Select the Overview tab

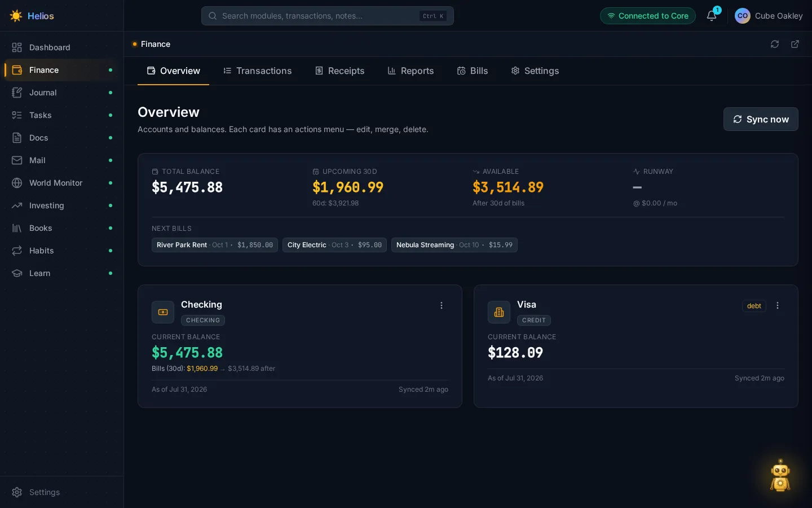point(174,71)
